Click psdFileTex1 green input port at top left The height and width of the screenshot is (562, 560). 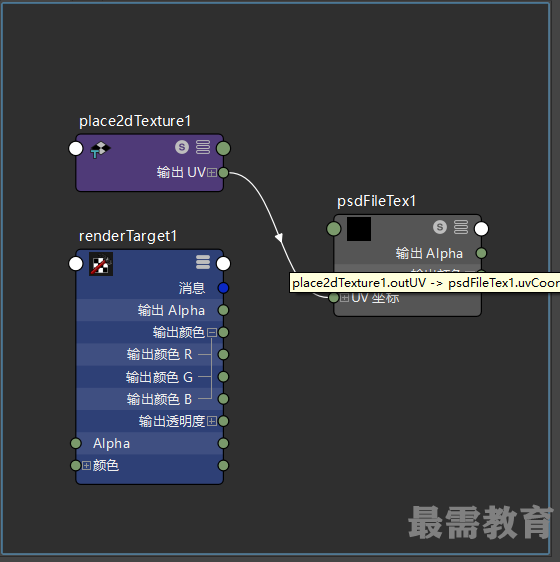334,229
